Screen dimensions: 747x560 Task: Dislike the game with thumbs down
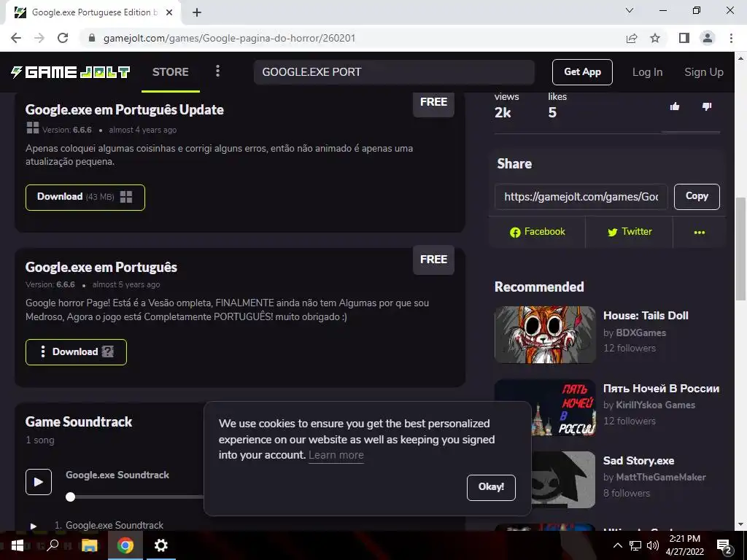[x=707, y=106]
